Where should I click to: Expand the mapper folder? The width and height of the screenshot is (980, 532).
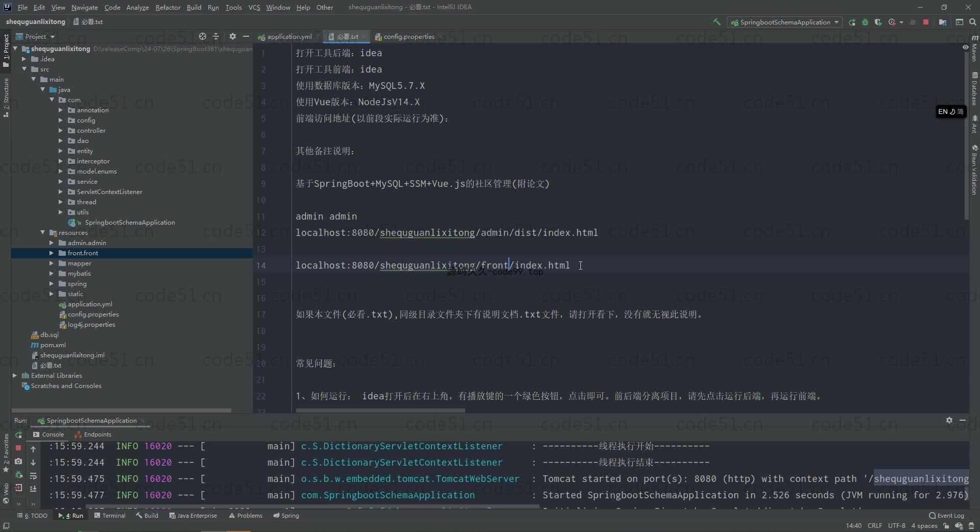click(51, 263)
